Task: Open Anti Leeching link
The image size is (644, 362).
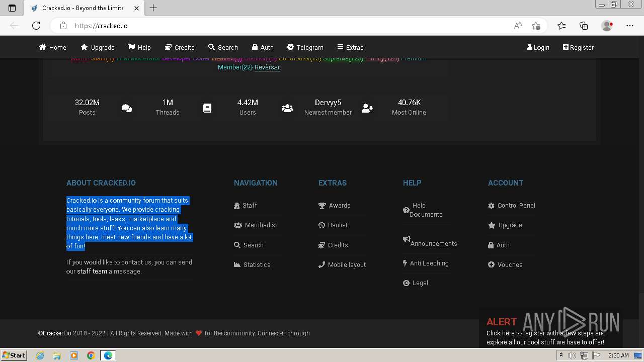Action: pyautogui.click(x=426, y=263)
